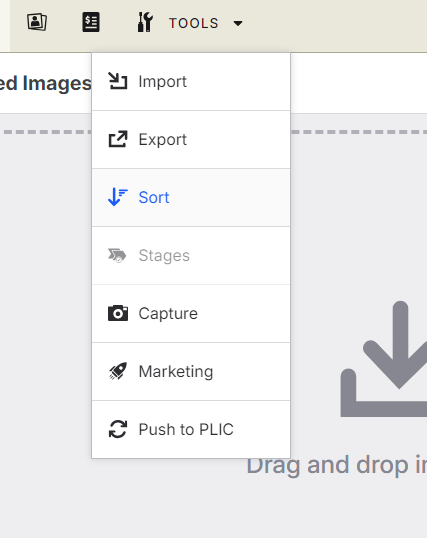Select Marketing menu entry
This screenshot has width=427, height=538.
[191, 372]
